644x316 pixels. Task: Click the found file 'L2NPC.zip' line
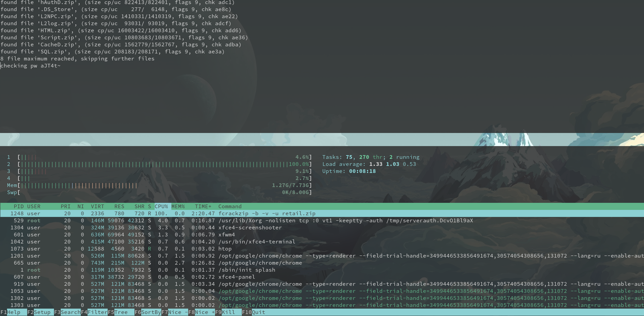pyautogui.click(x=119, y=16)
